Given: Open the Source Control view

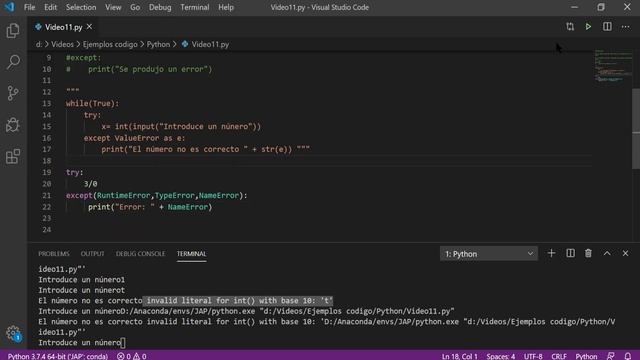Looking at the screenshot, I should tap(13, 93).
